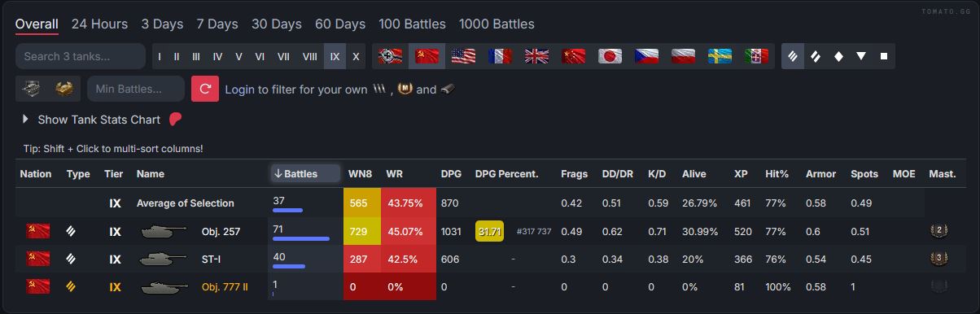Select the light tank diamond type icon

coord(838,56)
